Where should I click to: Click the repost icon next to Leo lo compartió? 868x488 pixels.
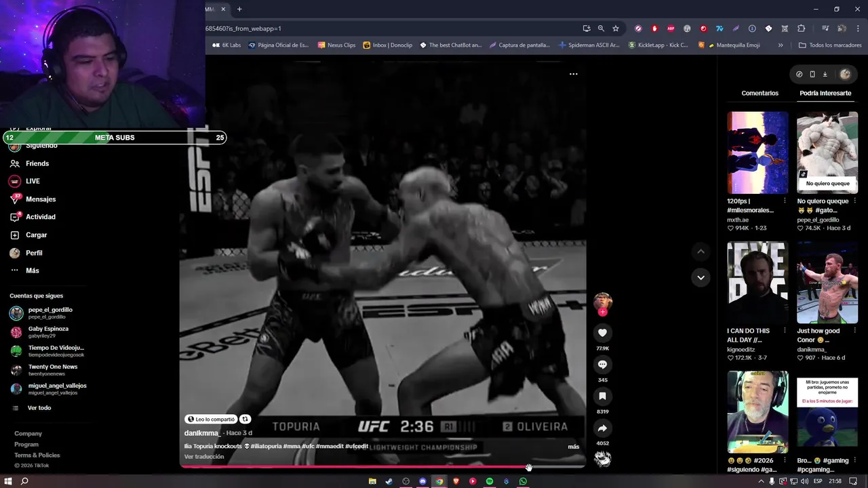tap(245, 419)
